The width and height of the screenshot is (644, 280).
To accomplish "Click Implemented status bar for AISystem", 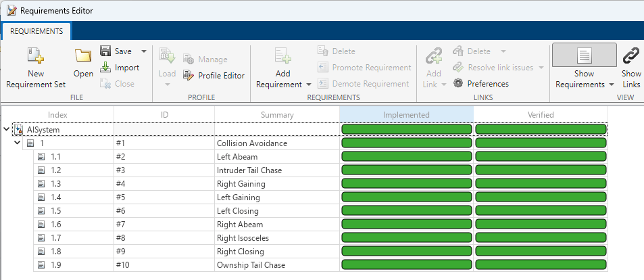I will pos(407,129).
